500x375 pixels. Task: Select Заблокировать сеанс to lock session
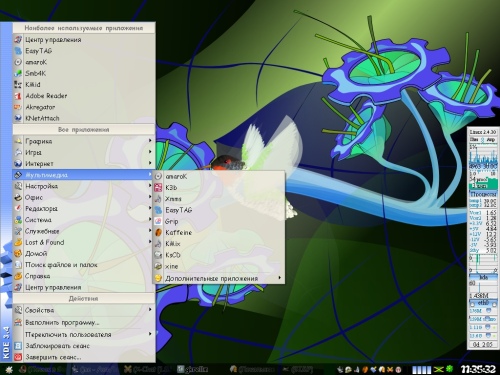(84, 346)
